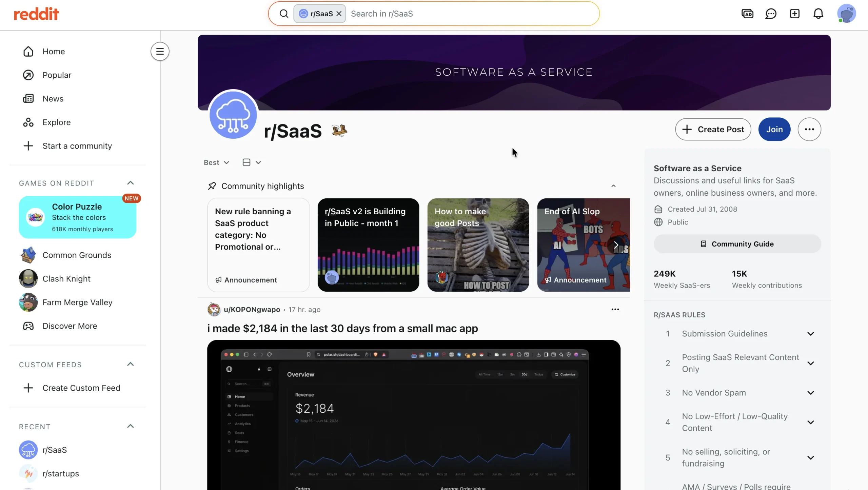The image size is (868, 490).
Task: Open the chat messages icon
Action: tap(771, 14)
